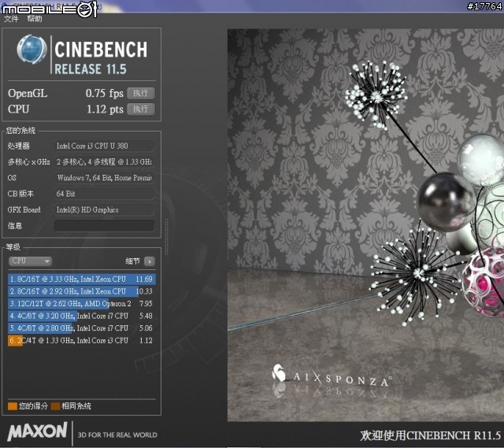Select ranking row 5 Core i7 2.80 GHz
Image resolution: width=504 pixels, height=448 pixels.
82,328
